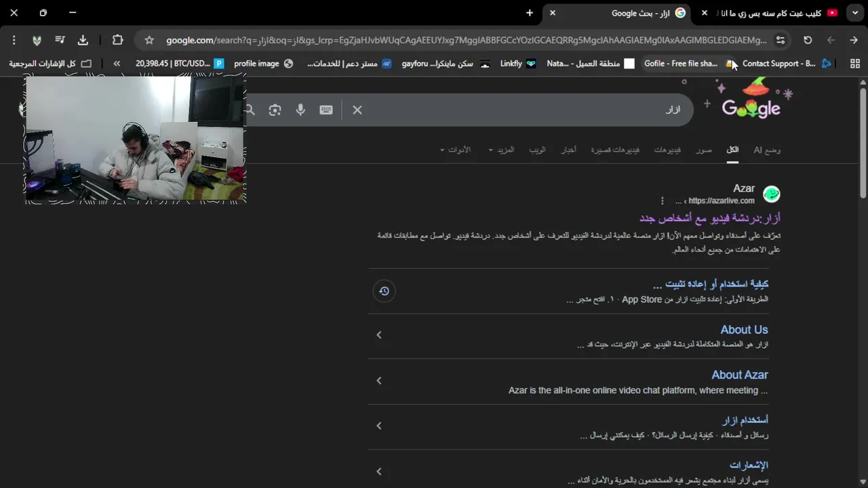Viewport: 868px width, 488px height.
Task: Submit search with magnifier icon
Action: [x=250, y=110]
